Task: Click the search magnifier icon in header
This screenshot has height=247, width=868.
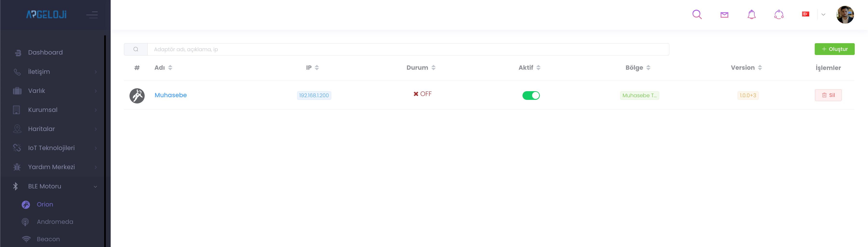Action: (x=697, y=14)
